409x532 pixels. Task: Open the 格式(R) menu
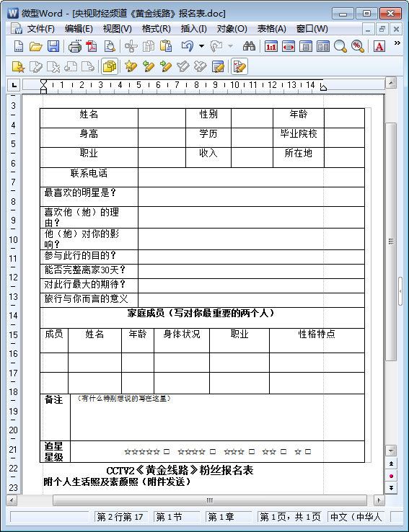coord(156,29)
